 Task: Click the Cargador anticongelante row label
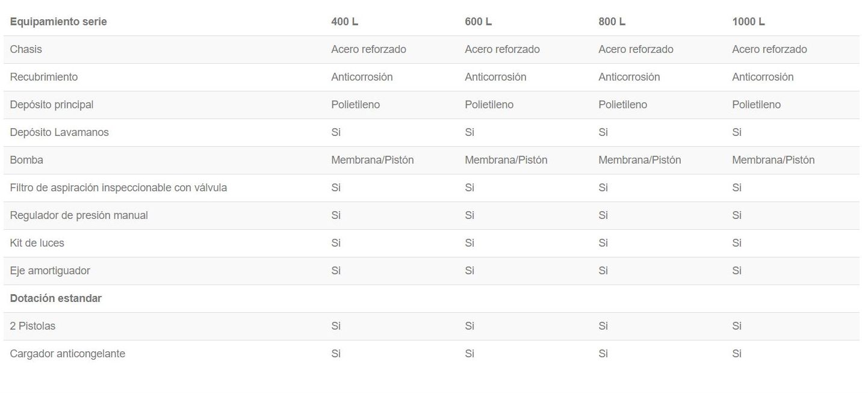67,354
